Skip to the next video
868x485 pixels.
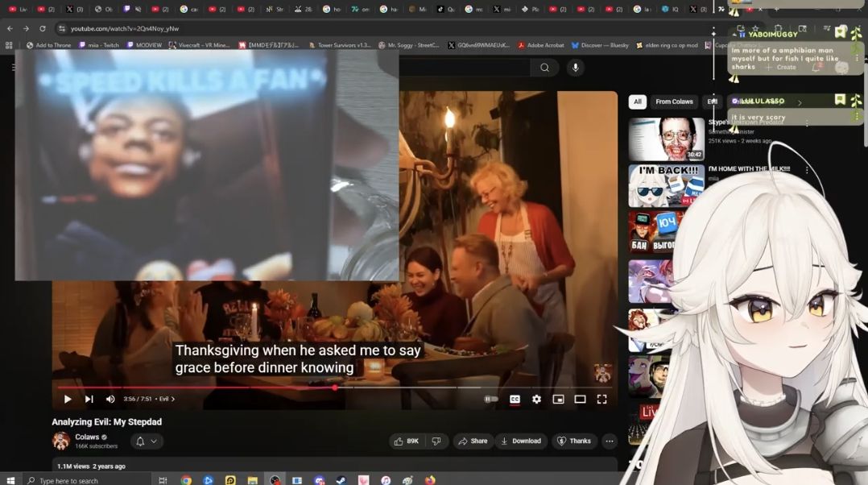click(x=89, y=399)
